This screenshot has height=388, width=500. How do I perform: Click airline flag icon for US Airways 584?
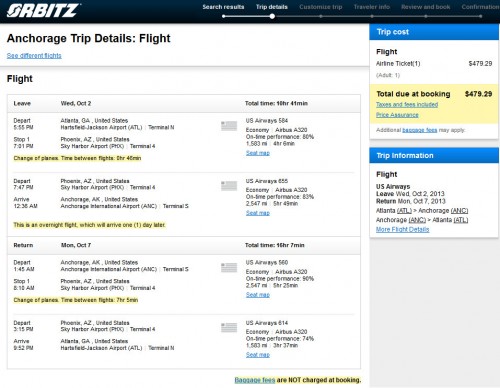point(229,126)
